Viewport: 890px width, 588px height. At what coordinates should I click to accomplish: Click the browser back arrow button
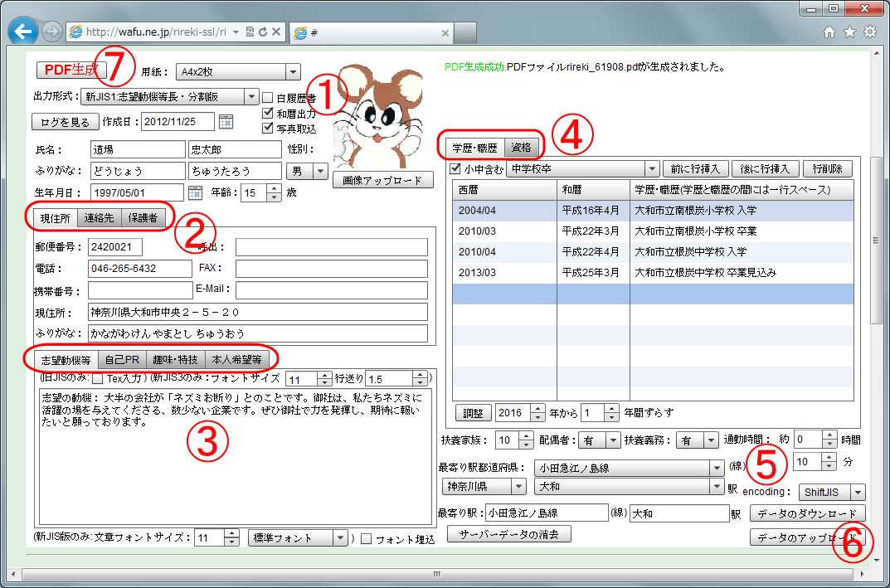22,32
